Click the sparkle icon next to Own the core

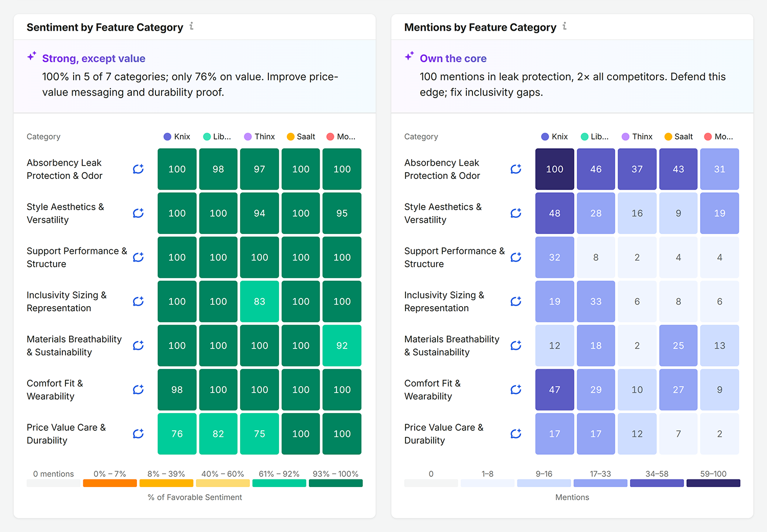click(x=409, y=56)
